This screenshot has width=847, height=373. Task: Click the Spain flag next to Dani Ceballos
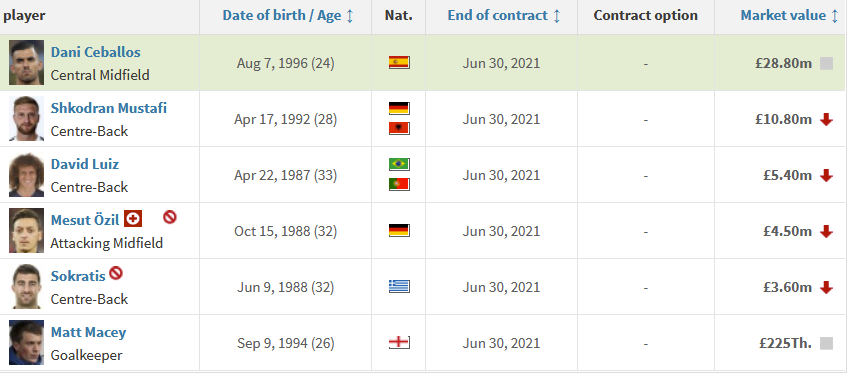(399, 63)
